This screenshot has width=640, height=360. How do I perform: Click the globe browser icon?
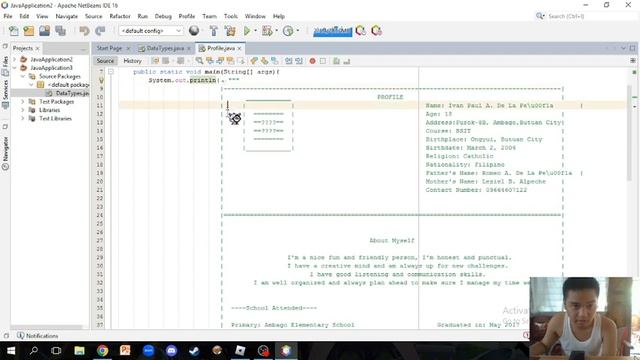(194, 31)
